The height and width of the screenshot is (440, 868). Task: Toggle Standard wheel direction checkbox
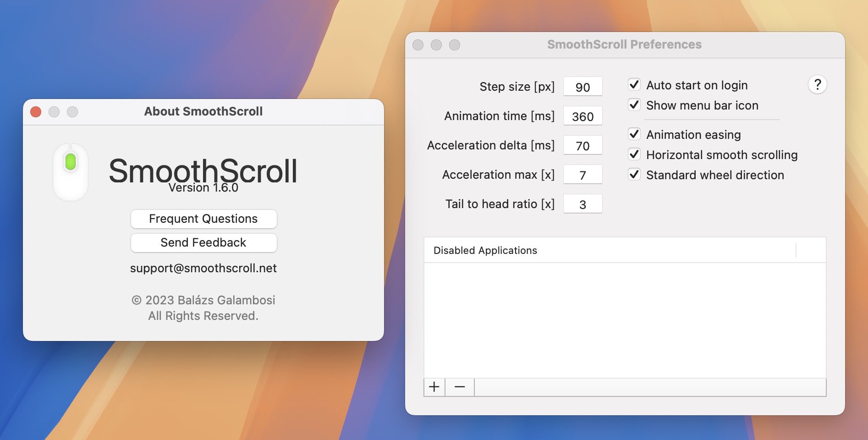pyautogui.click(x=634, y=175)
